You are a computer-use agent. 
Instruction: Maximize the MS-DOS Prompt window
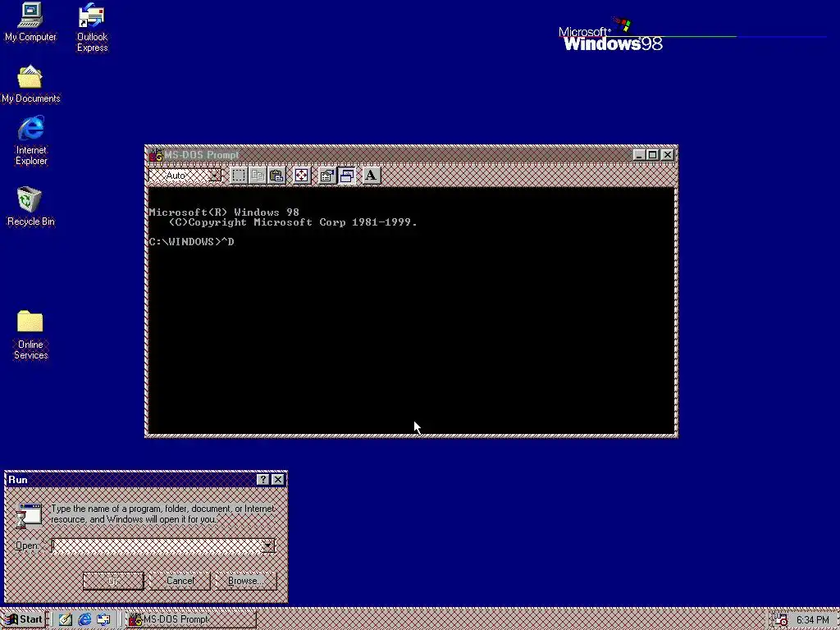[652, 155]
